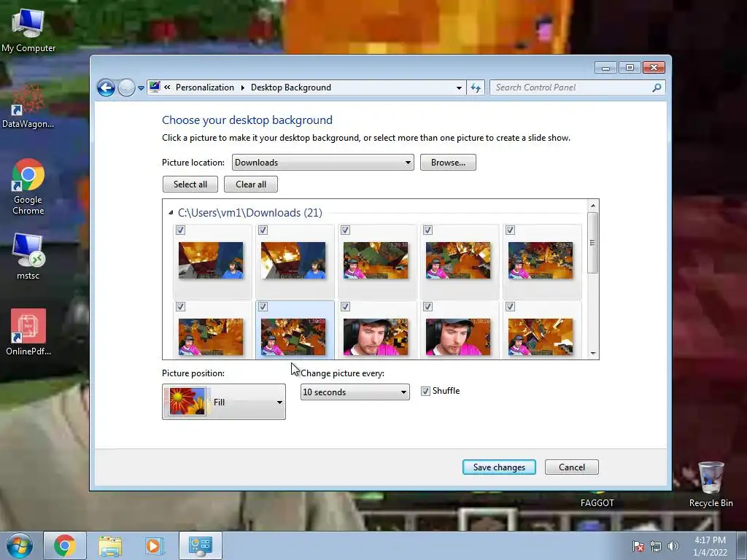
Task: Uncheck the fourth thumbnail in row one
Action: 427,230
